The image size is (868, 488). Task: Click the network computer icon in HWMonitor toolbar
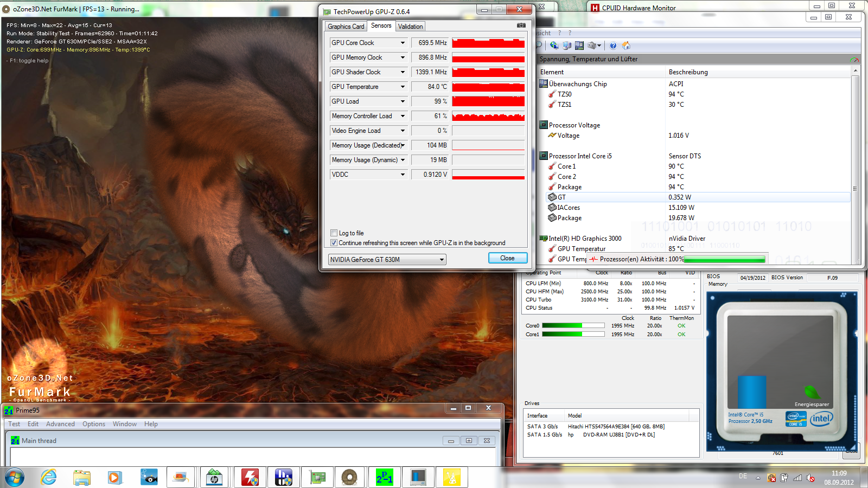point(554,46)
